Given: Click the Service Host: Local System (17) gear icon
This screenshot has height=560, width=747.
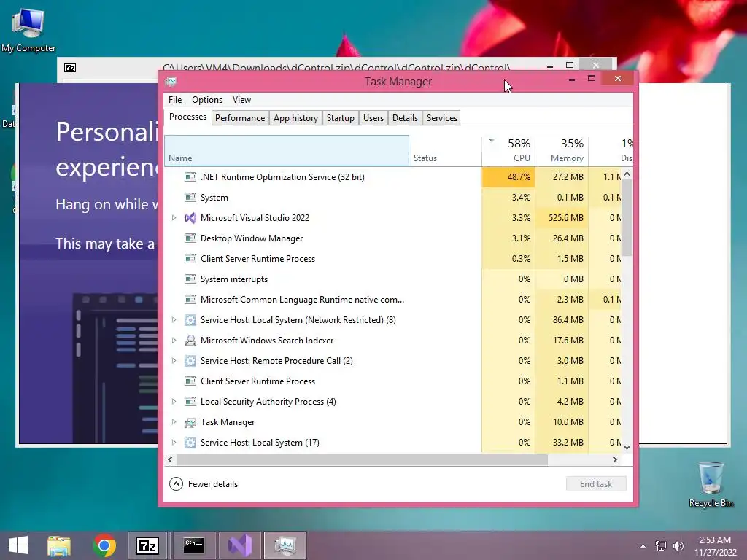Looking at the screenshot, I should click(190, 443).
